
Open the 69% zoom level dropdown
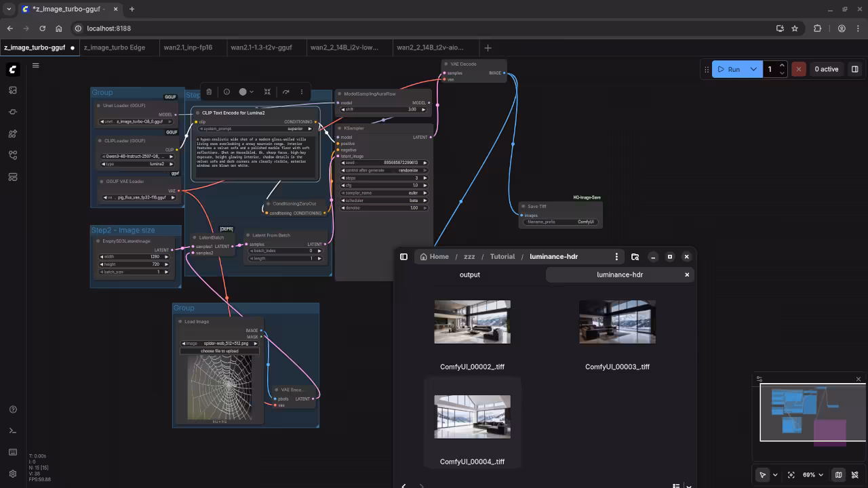pos(812,475)
